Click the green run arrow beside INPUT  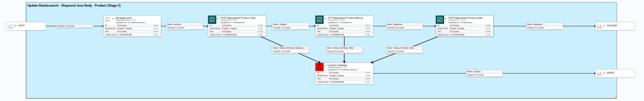(16, 26)
